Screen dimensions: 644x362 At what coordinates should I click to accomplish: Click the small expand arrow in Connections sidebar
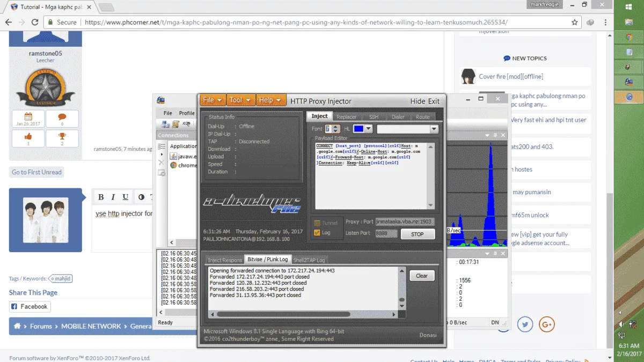point(162,154)
